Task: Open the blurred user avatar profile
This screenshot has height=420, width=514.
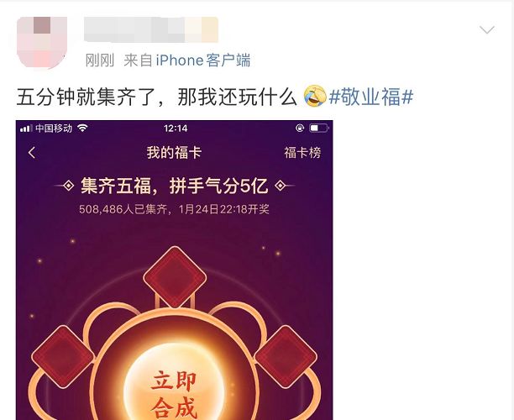Action: [x=42, y=42]
